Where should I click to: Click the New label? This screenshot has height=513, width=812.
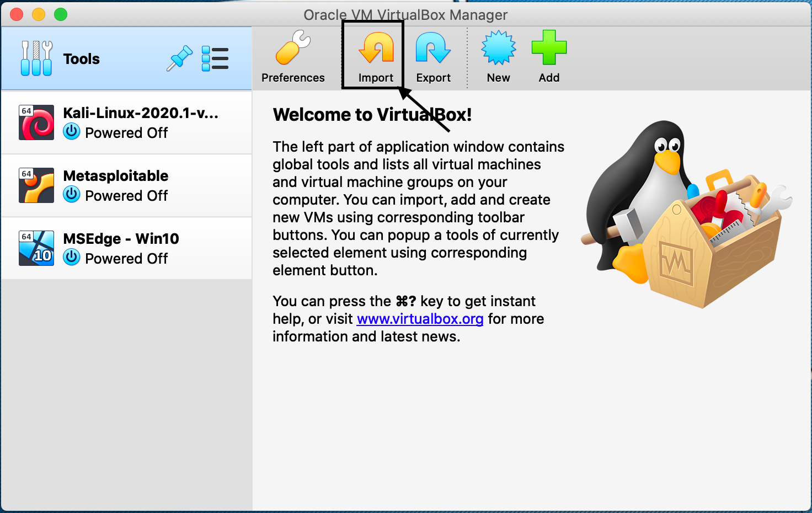tap(498, 78)
